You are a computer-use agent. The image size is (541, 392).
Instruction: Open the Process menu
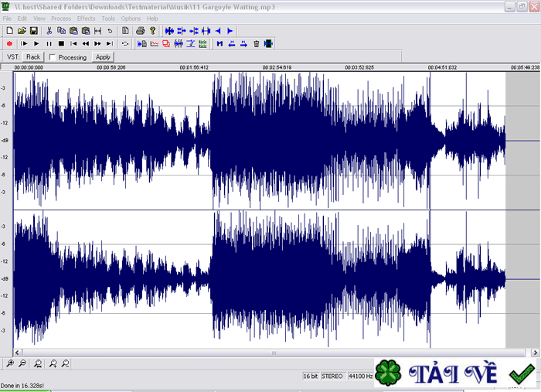click(61, 18)
